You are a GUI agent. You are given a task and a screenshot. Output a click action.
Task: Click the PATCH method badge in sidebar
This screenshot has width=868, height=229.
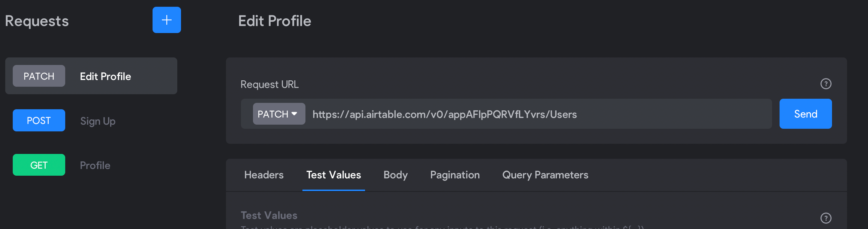pyautogui.click(x=39, y=76)
